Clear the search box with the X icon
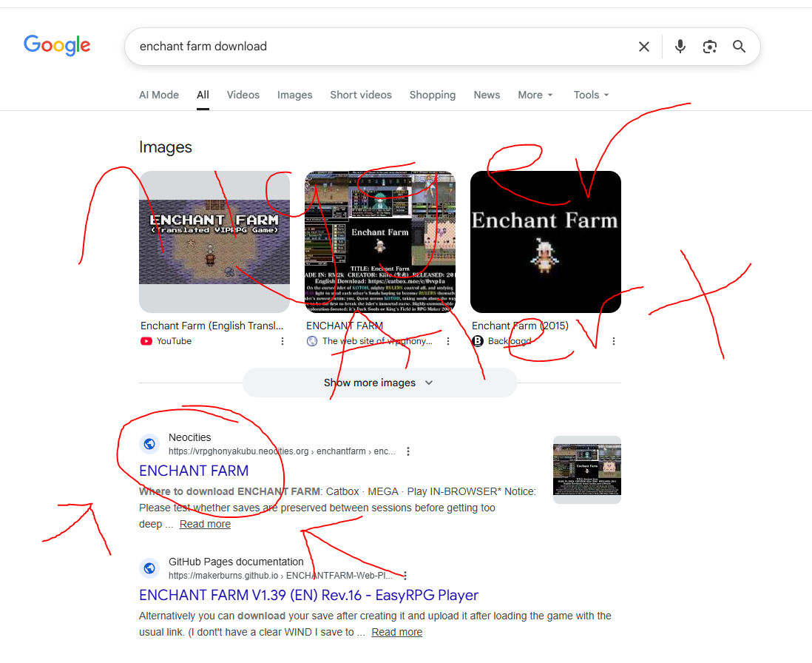 pos(643,47)
